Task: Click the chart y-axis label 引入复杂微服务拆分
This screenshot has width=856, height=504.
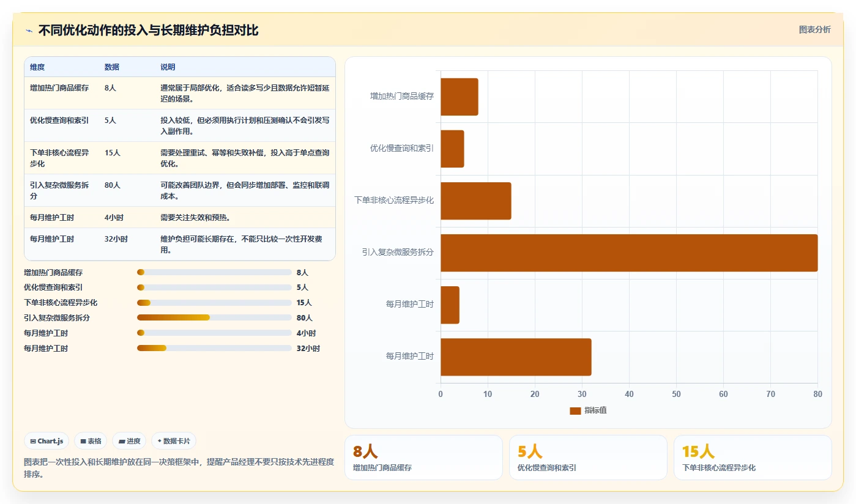Action: (398, 252)
